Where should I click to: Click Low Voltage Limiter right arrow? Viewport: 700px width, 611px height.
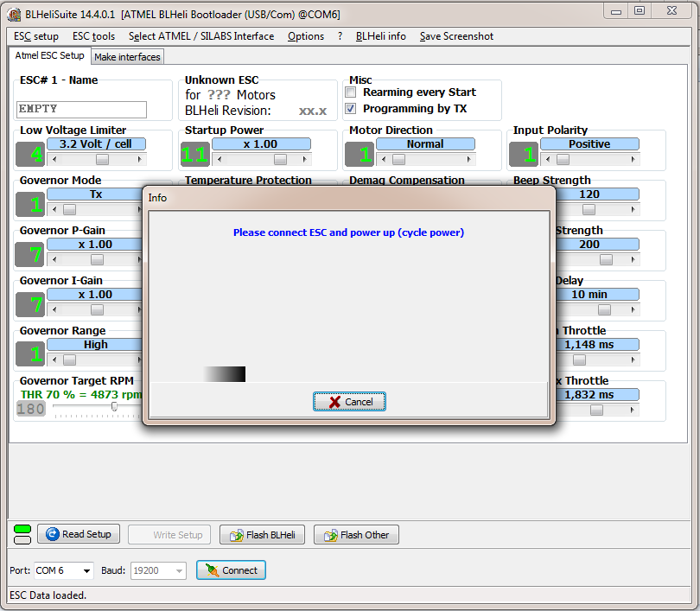coord(140,159)
